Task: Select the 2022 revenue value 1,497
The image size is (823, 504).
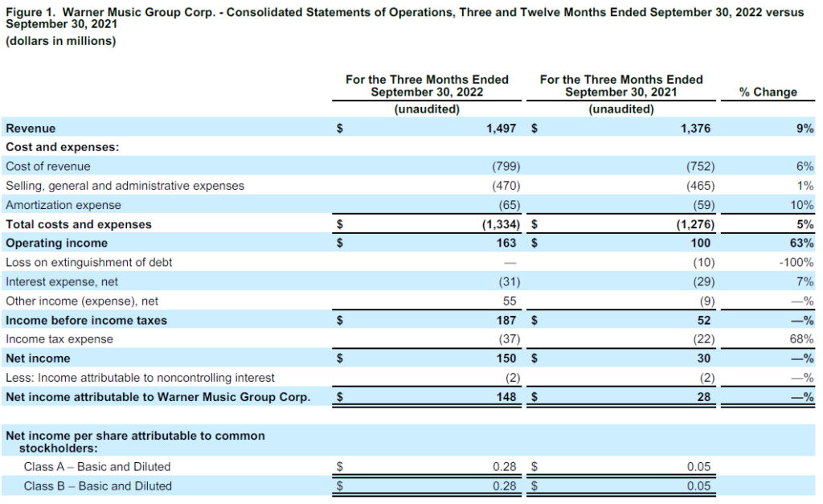Action: pyautogui.click(x=501, y=128)
